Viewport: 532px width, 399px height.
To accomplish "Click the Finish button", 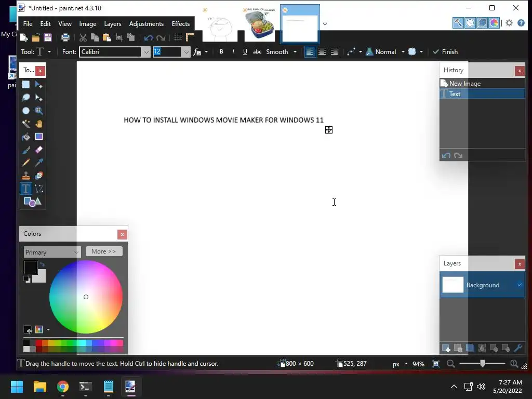I will coord(445,52).
